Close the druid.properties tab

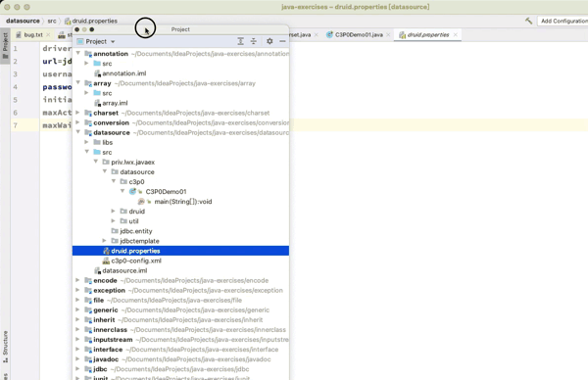pyautogui.click(x=456, y=35)
